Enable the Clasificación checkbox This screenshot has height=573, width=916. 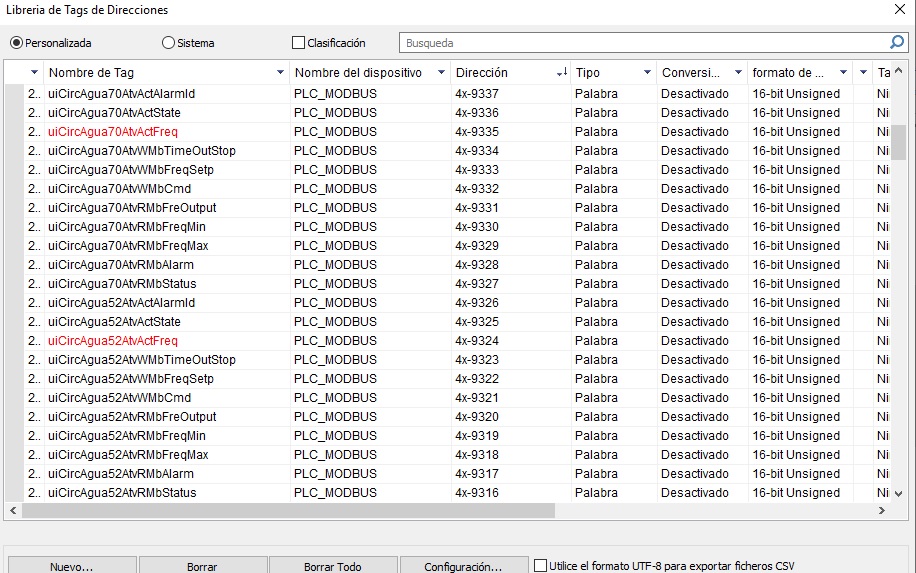[x=298, y=43]
